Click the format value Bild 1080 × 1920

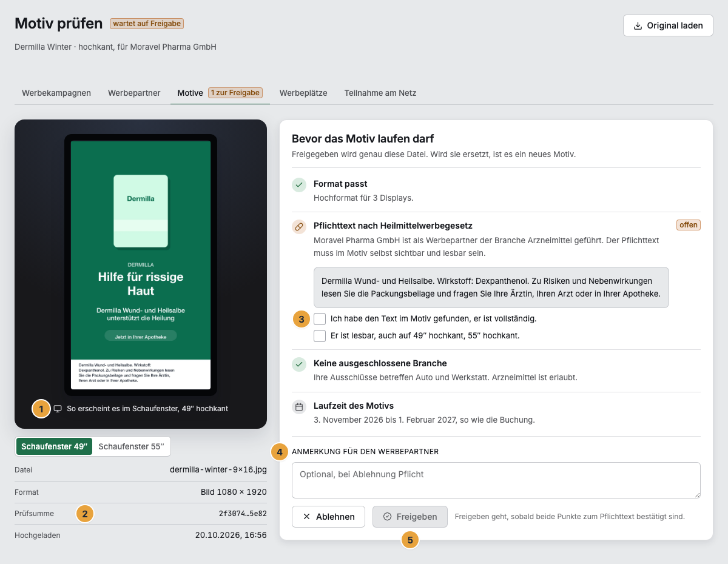[x=234, y=492]
